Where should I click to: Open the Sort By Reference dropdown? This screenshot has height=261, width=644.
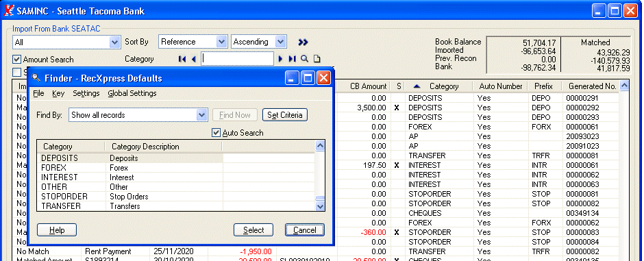coord(222,42)
